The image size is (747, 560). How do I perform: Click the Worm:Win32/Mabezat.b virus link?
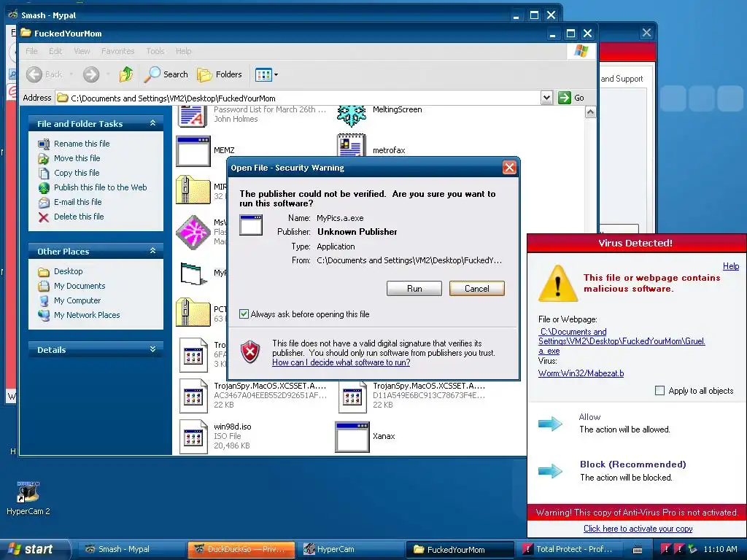[581, 373]
